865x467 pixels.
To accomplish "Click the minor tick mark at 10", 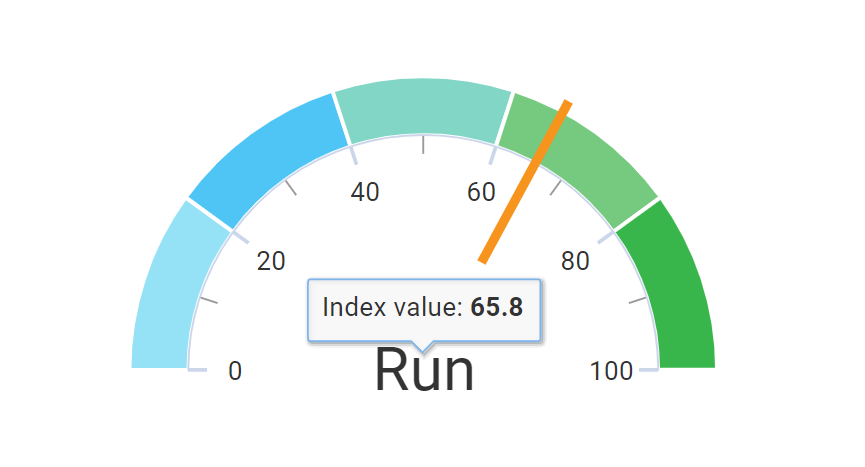I will 209,300.
